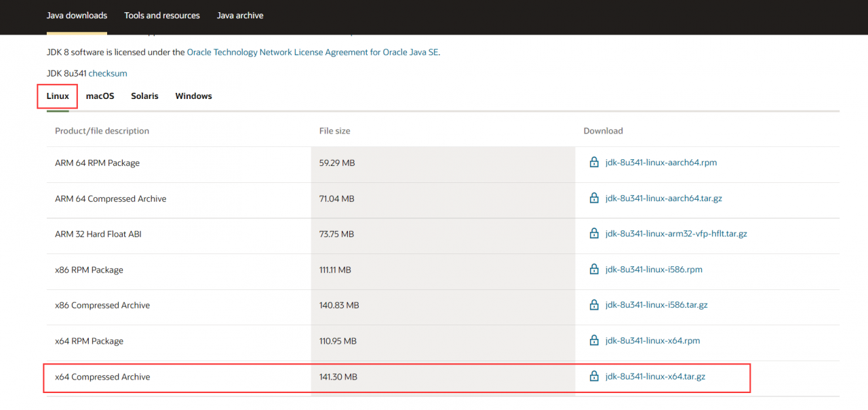Open the JDK 8u341 checksum link
This screenshot has width=868, height=410.
(x=108, y=73)
